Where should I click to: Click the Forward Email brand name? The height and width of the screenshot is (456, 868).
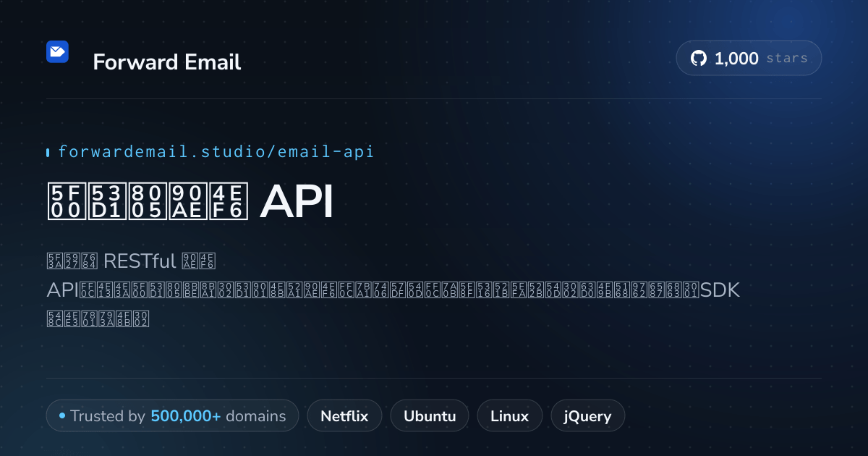[167, 62]
